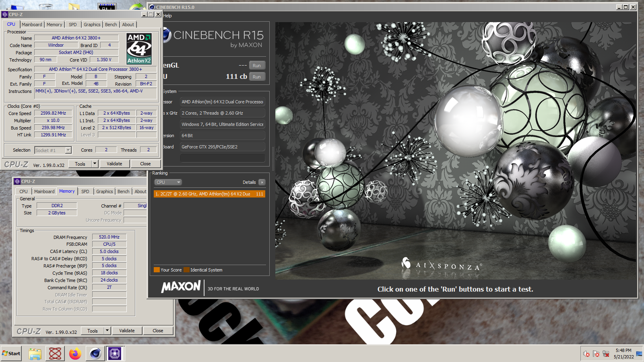Screen dimensions: 644x362
Task: Click Close button in lower CPU-Z window
Action: click(x=158, y=331)
